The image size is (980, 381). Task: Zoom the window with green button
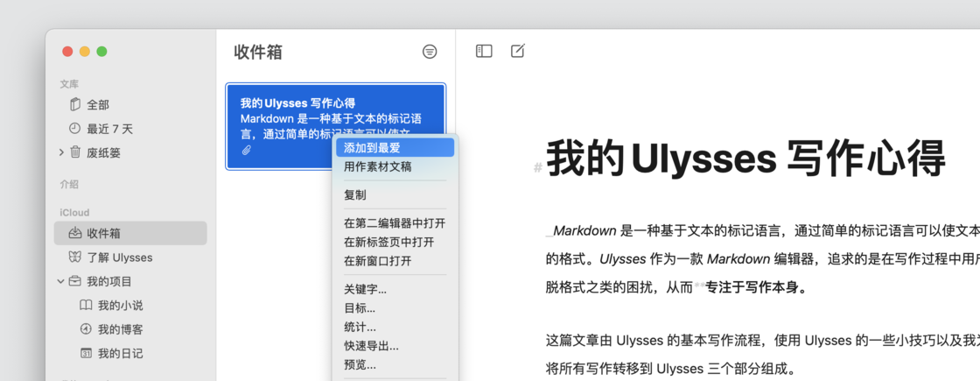(101, 52)
